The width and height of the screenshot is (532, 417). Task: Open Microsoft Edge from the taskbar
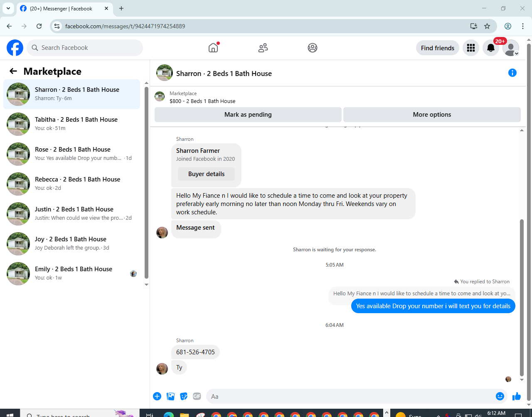168,414
